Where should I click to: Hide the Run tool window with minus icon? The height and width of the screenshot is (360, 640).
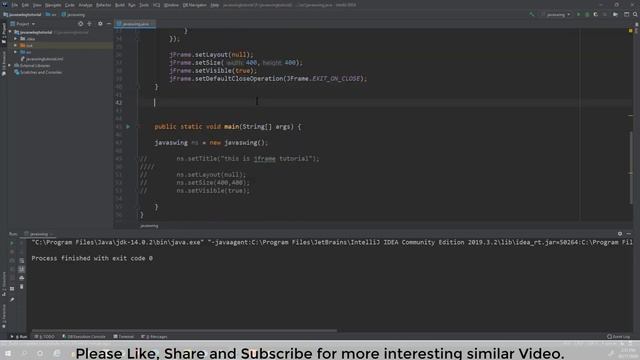coord(629,234)
